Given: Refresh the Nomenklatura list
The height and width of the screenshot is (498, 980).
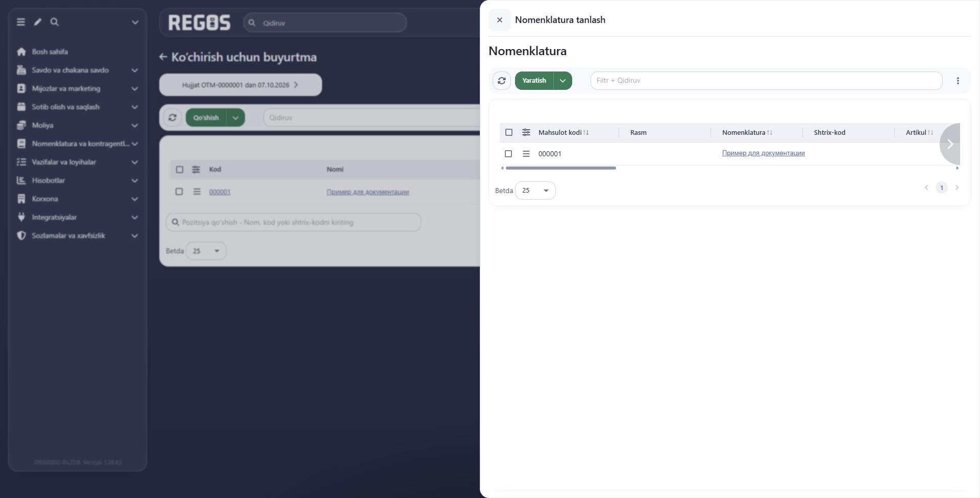Looking at the screenshot, I should click(x=502, y=81).
